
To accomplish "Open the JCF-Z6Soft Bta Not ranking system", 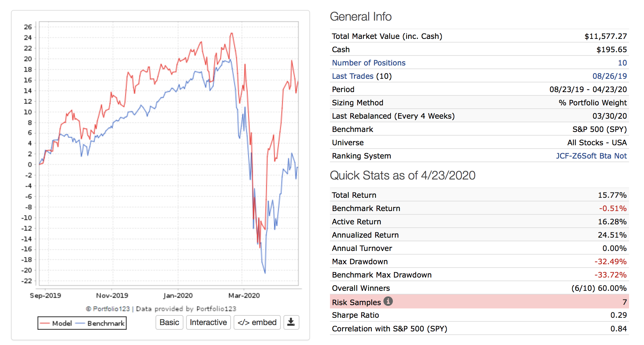I will pos(591,156).
